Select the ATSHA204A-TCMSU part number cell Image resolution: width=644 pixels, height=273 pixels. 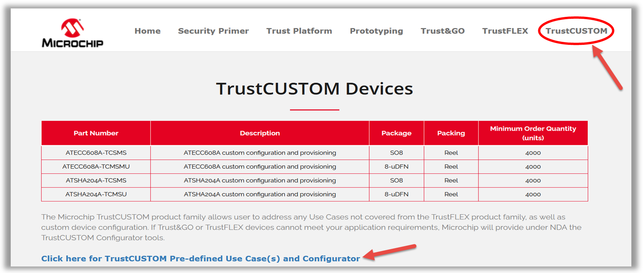tap(96, 194)
